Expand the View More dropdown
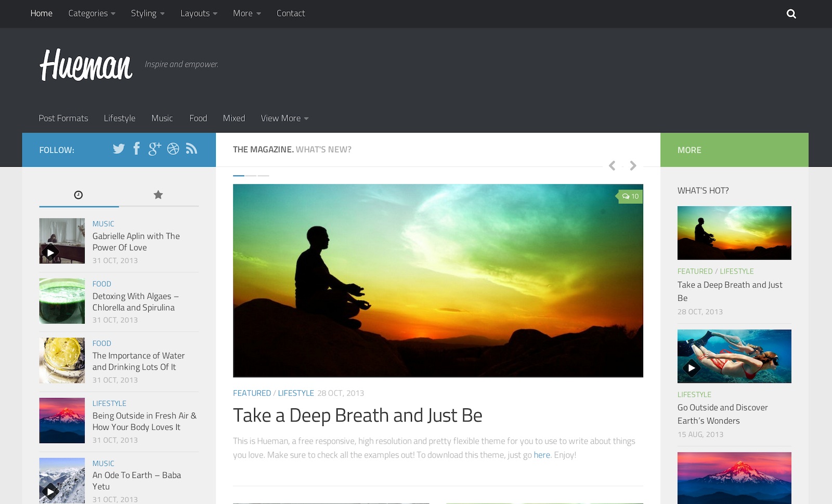 coord(284,118)
